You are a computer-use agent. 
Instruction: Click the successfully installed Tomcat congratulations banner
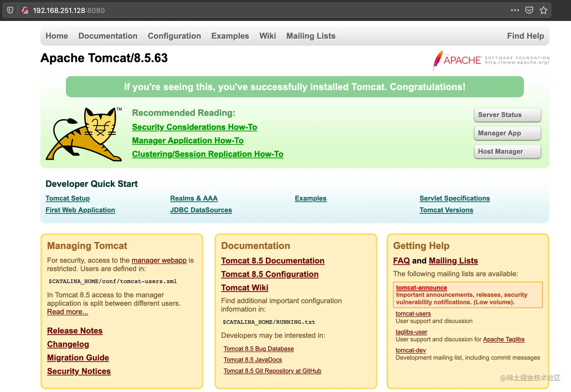(295, 87)
